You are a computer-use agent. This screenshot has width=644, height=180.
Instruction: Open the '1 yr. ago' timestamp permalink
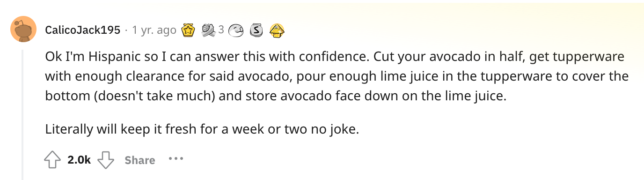(154, 30)
